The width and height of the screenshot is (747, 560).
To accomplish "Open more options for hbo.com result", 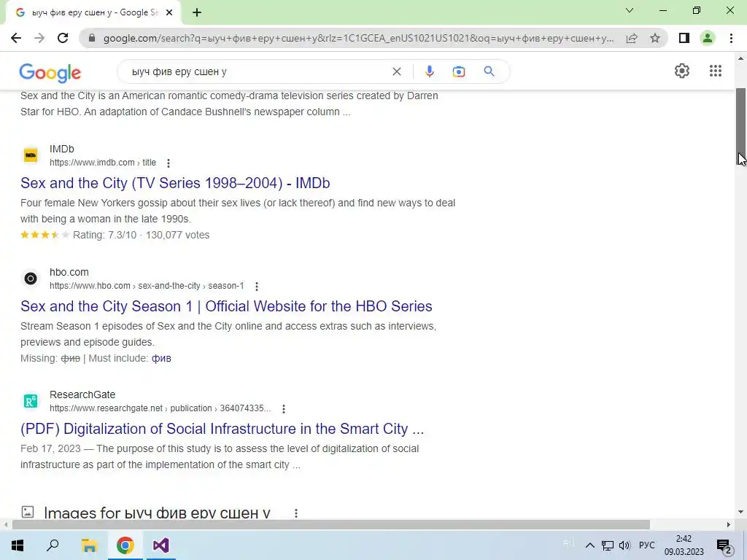I will pyautogui.click(x=256, y=286).
